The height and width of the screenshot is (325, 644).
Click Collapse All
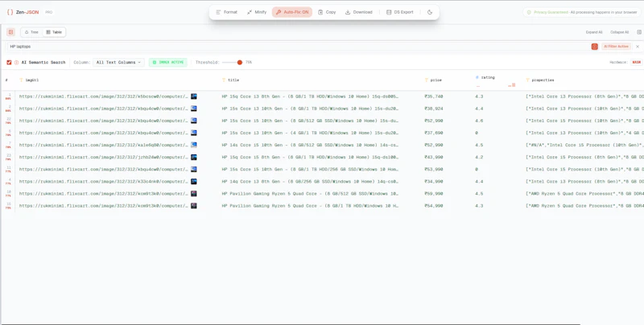coord(619,32)
